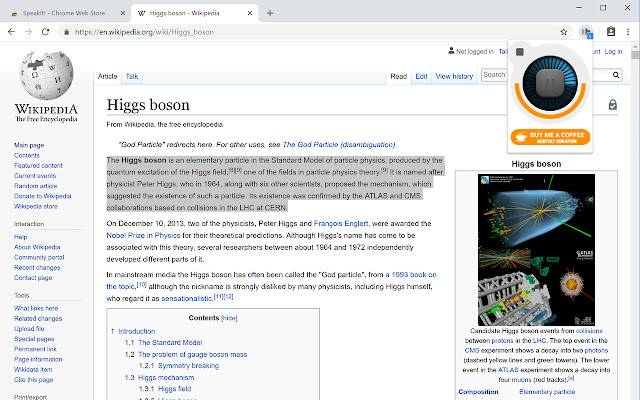Hide the Contents table via hide link
Image resolution: width=640 pixels, height=400 pixels.
point(229,318)
